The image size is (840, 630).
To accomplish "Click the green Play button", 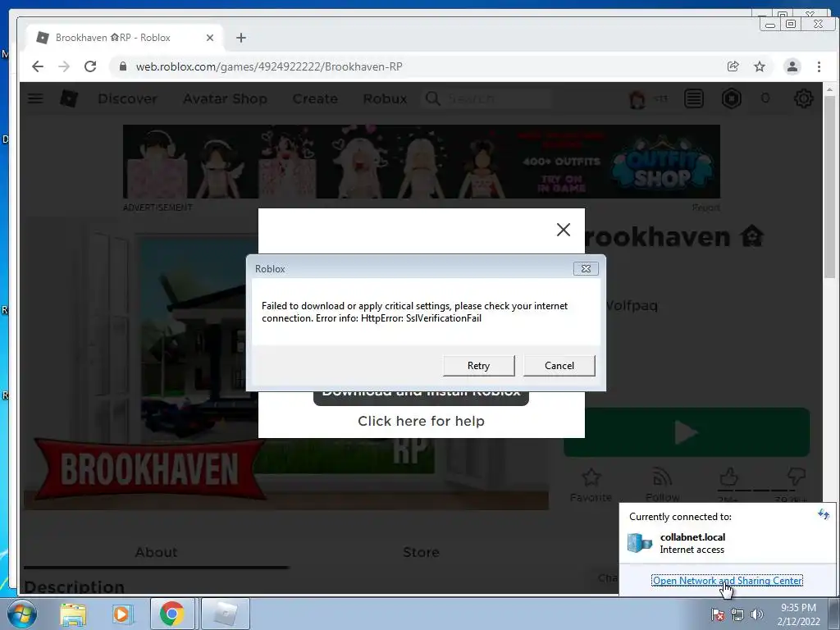I will (x=687, y=432).
